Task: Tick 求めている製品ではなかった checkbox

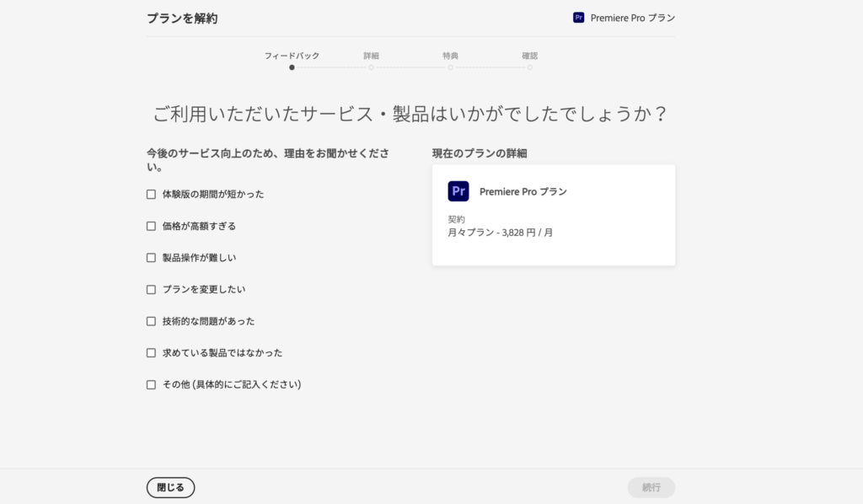Action: pos(151,352)
